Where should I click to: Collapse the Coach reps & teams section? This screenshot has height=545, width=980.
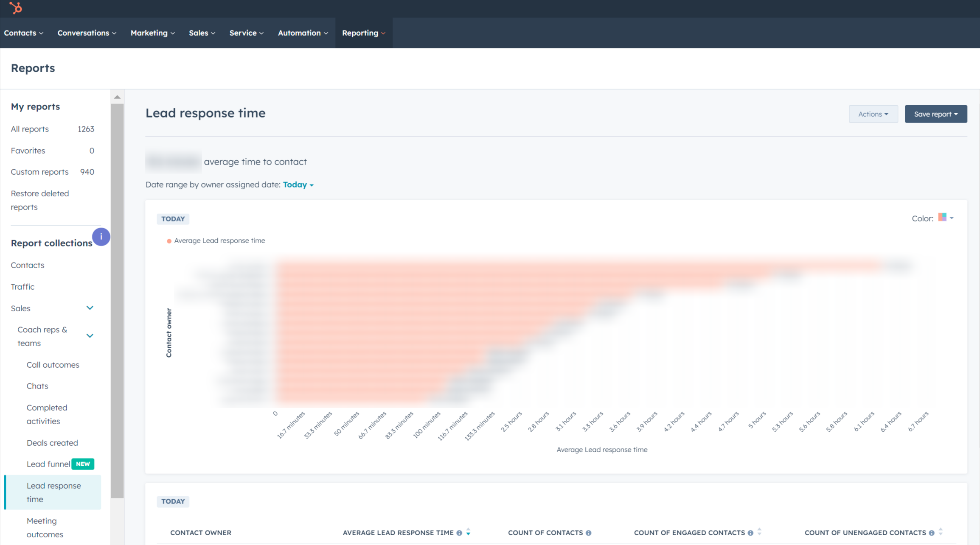tap(90, 335)
